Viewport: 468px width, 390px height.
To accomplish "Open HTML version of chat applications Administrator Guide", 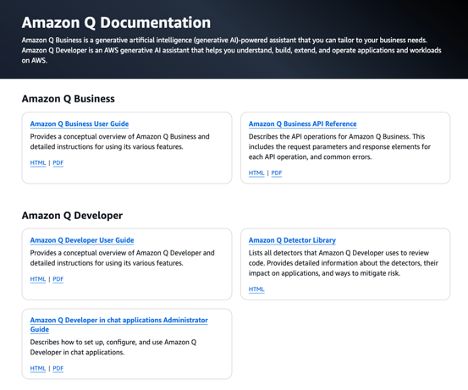I will 38,368.
